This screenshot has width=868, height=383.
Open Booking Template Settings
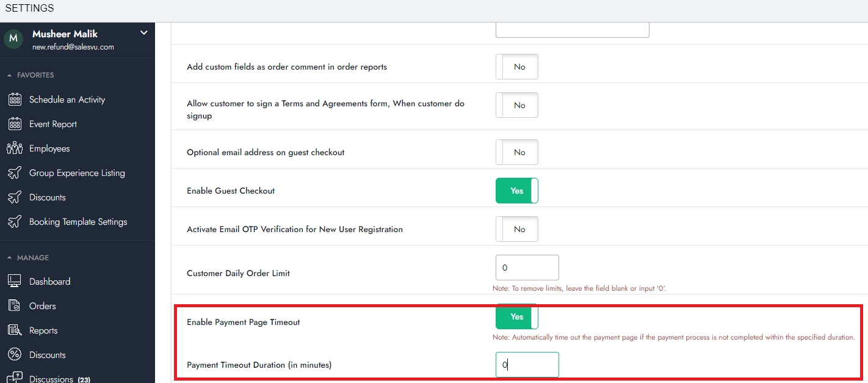(78, 222)
